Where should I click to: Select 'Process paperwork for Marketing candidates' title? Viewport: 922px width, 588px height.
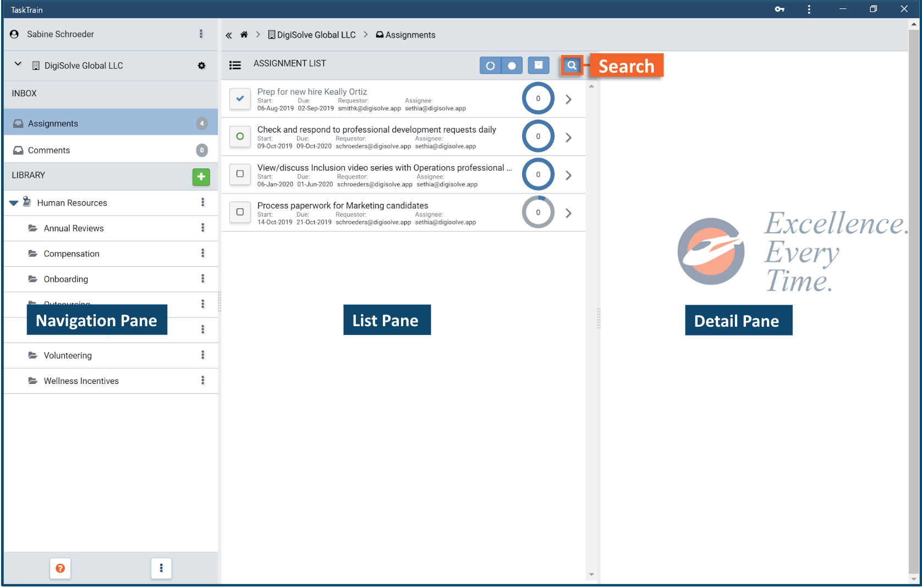(x=343, y=205)
